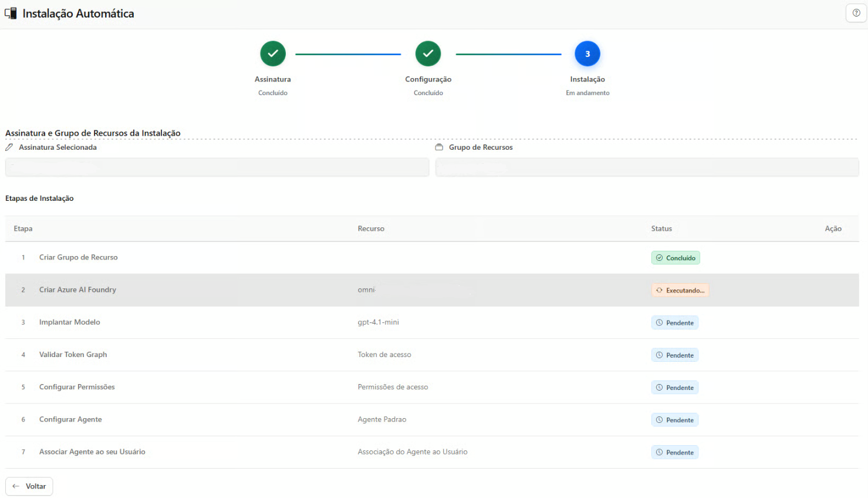Click Pendente badge for Configurar Permissões
868x498 pixels.
(x=674, y=388)
